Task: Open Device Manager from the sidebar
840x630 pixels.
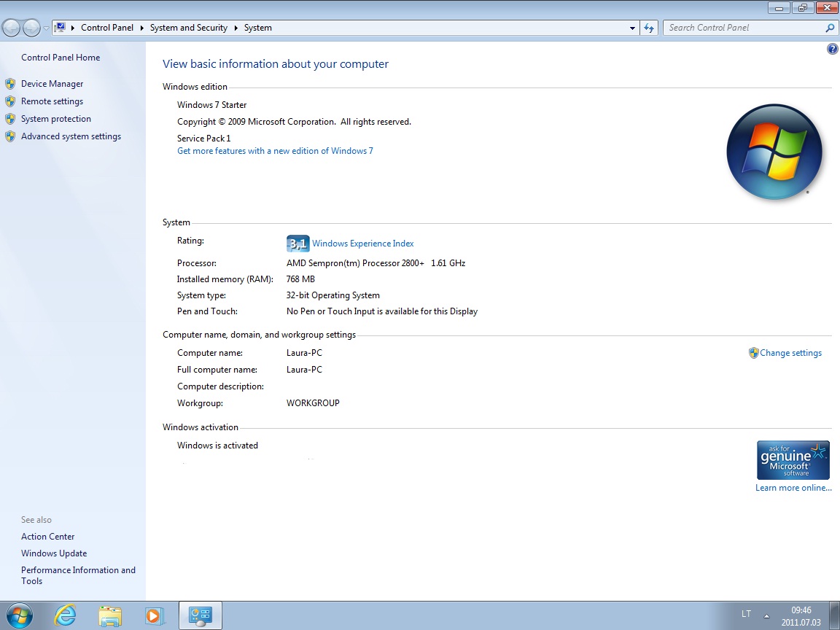Action: point(52,84)
